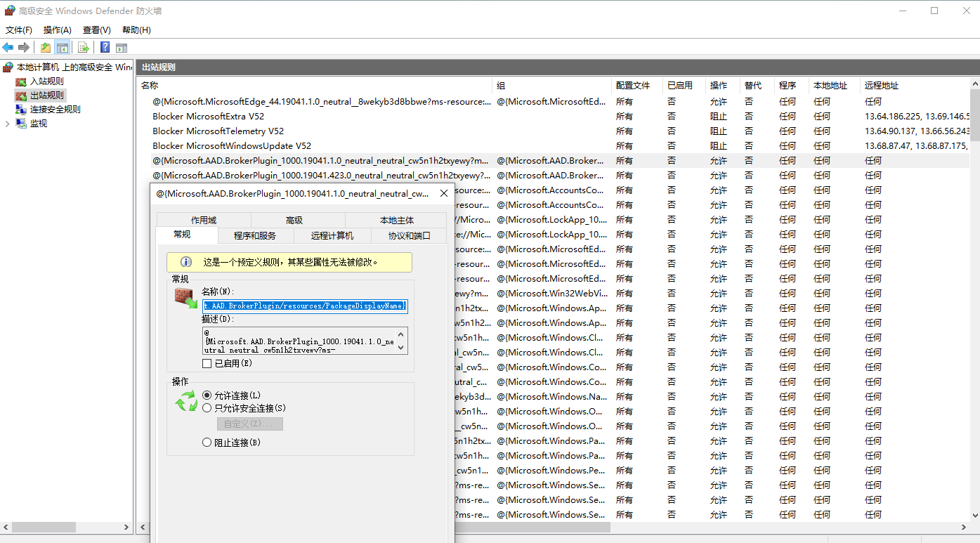
Task: Select 入站规则 in the console tree
Action: 46,81
